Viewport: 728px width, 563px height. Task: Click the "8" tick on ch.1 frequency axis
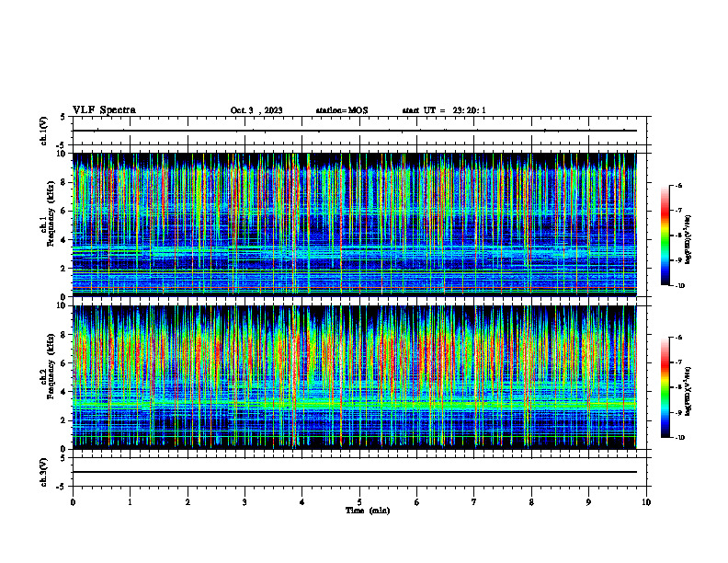coord(64,182)
